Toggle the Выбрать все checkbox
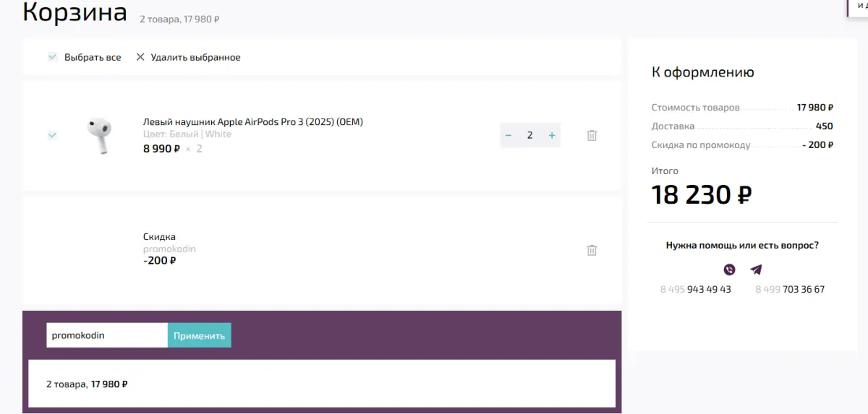The image size is (868, 414). tap(52, 57)
